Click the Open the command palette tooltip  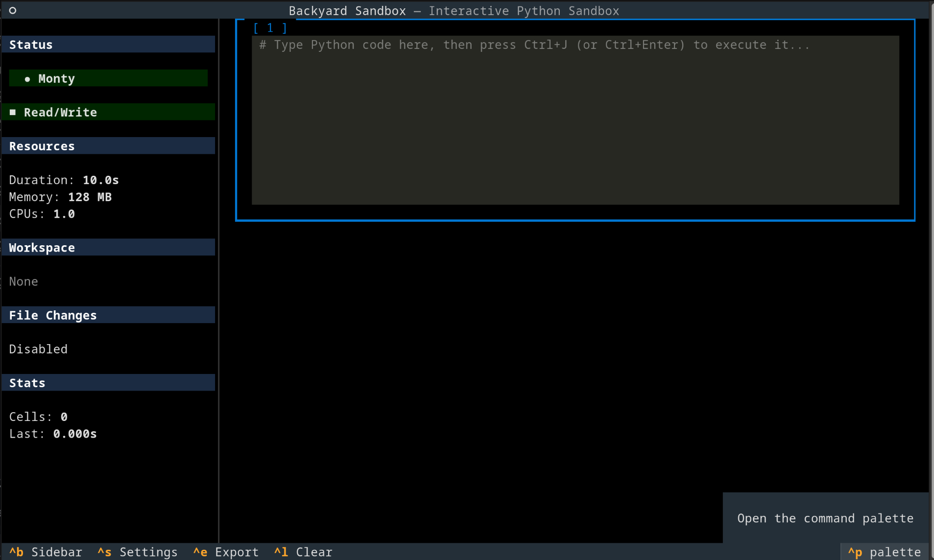pyautogui.click(x=826, y=518)
